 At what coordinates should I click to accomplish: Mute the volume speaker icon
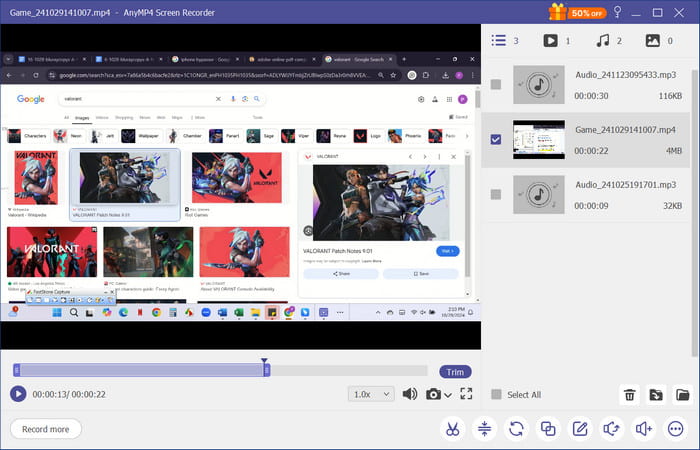[x=410, y=394]
